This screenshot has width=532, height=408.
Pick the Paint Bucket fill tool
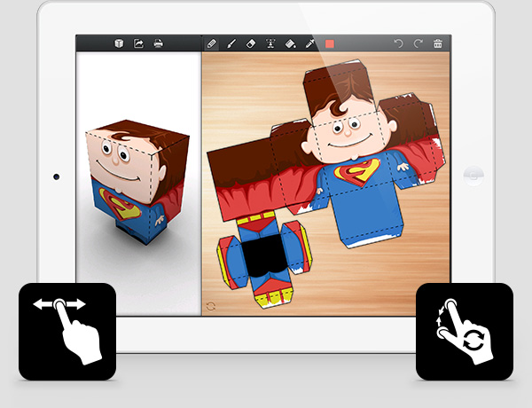point(290,43)
